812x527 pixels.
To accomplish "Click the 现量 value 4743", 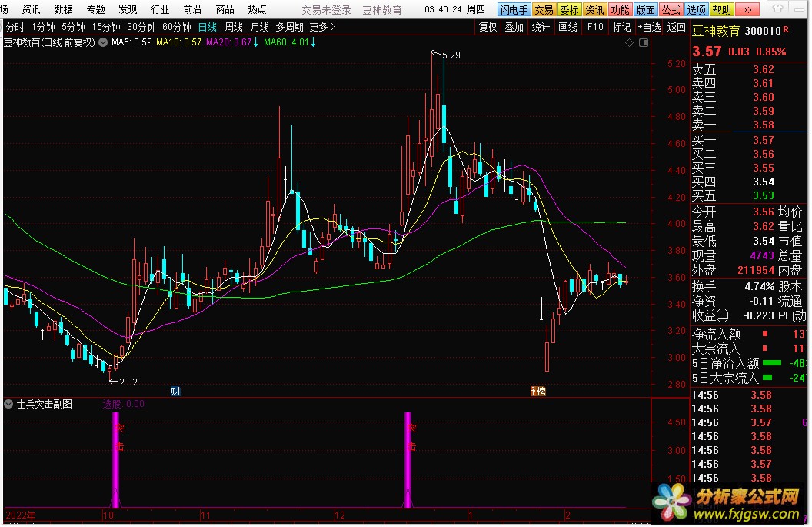I will [762, 255].
